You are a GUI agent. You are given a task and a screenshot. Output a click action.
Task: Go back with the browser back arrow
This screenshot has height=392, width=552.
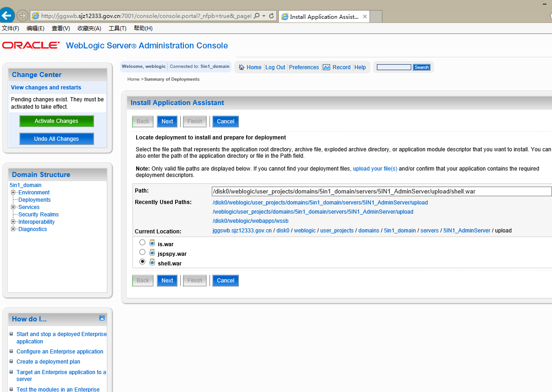pos(7,16)
